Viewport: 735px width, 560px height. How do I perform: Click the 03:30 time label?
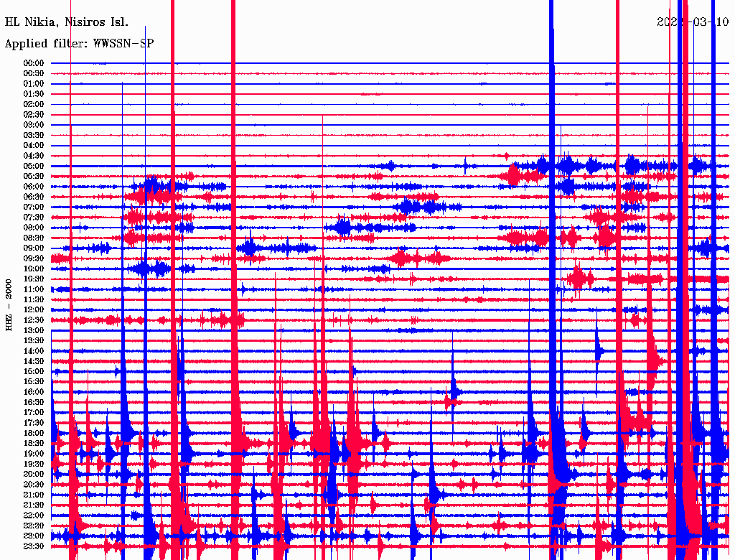click(x=33, y=135)
